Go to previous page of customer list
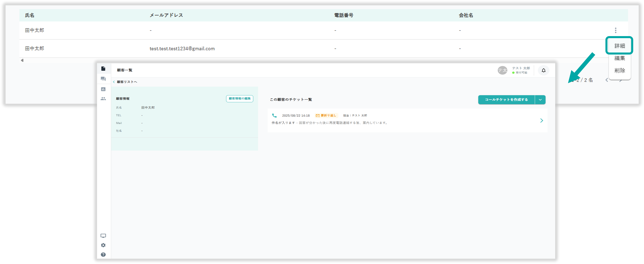The height and width of the screenshot is (264, 644). pos(607,80)
